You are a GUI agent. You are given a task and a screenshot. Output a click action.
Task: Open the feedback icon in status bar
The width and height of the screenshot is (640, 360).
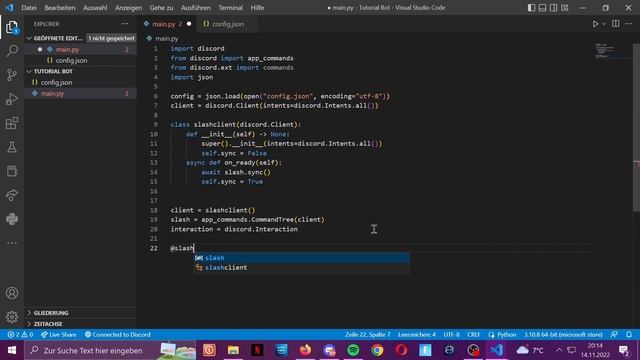614,335
